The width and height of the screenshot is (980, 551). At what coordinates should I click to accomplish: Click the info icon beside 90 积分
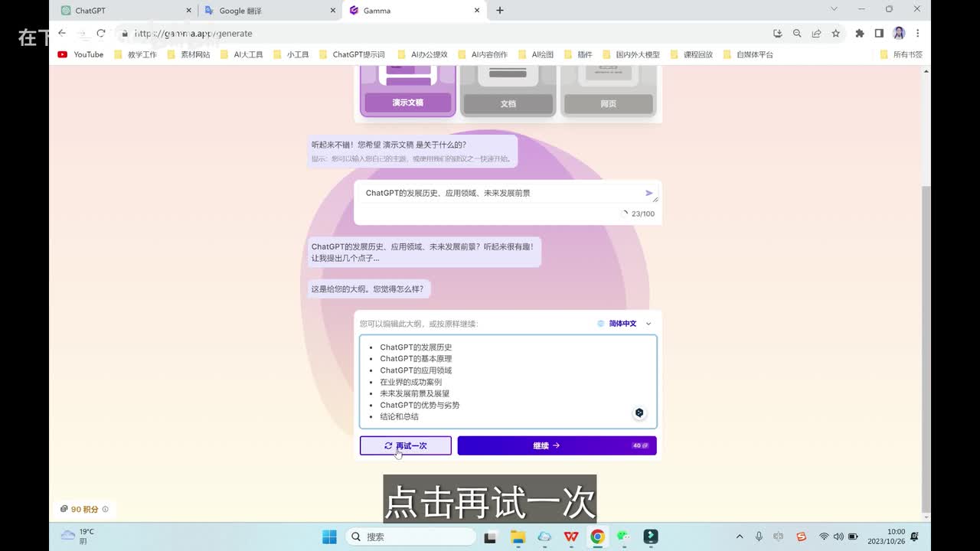click(106, 509)
